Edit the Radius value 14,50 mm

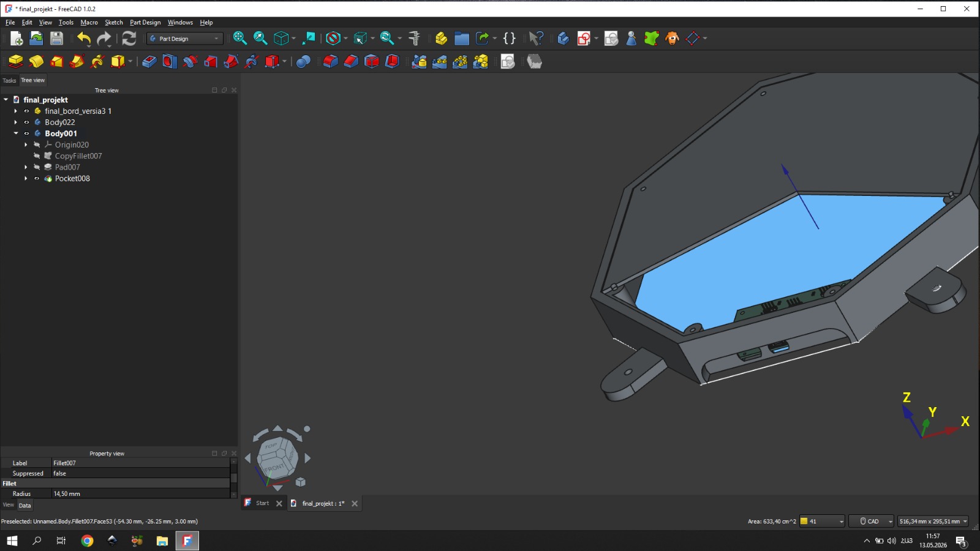point(141,494)
